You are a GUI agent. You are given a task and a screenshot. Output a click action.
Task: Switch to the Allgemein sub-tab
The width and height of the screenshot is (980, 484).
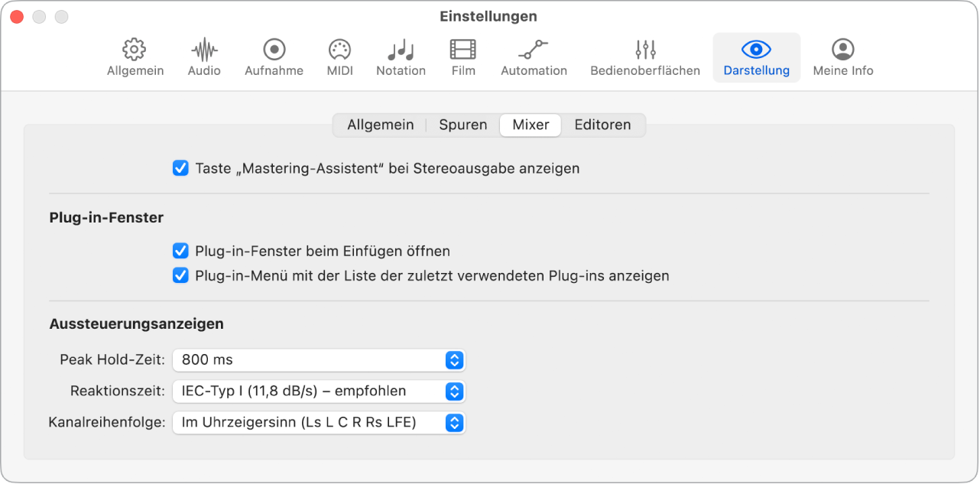[x=380, y=125]
